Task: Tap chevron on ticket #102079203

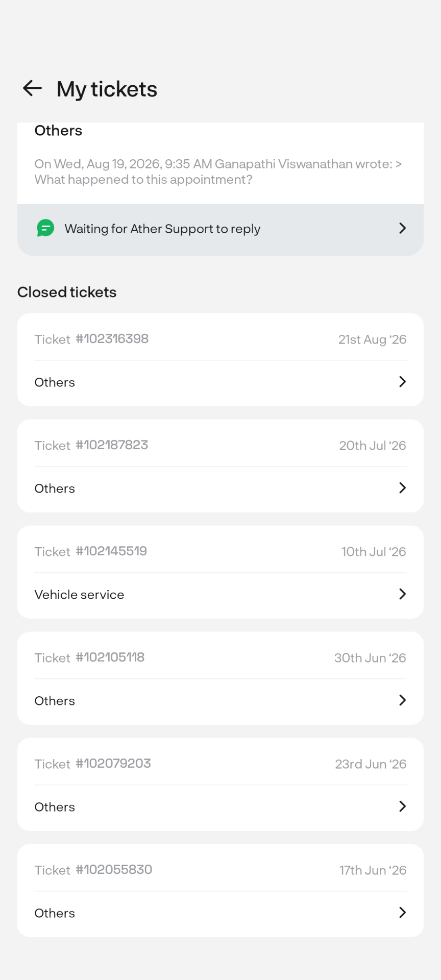Action: [402, 806]
